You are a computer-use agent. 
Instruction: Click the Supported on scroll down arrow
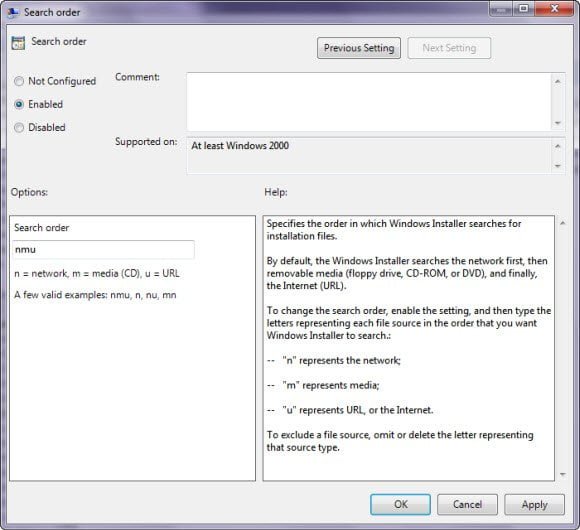coord(558,166)
